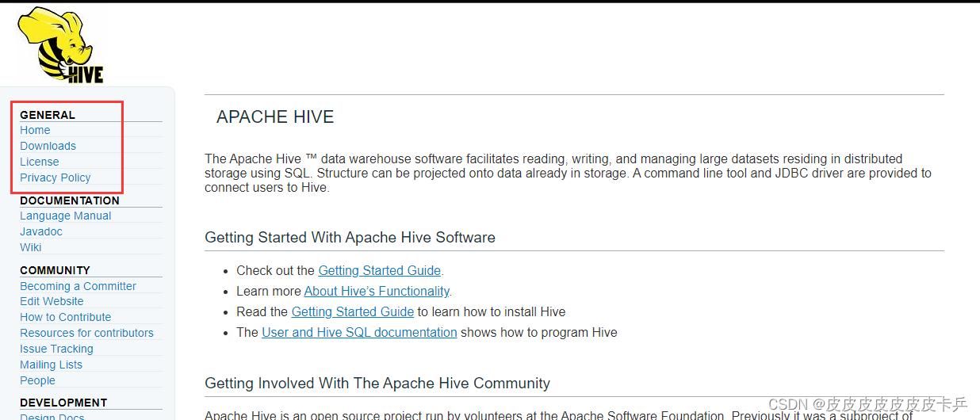View the Privacy Policy page
Viewport: 980px width, 420px height.
coord(55,178)
